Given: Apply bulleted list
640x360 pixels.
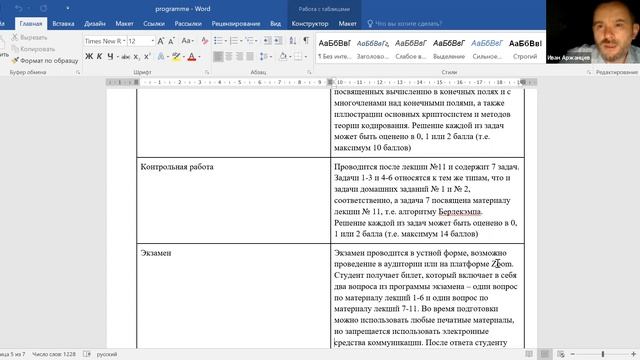Looking at the screenshot, I should pyautogui.click(x=218, y=40).
